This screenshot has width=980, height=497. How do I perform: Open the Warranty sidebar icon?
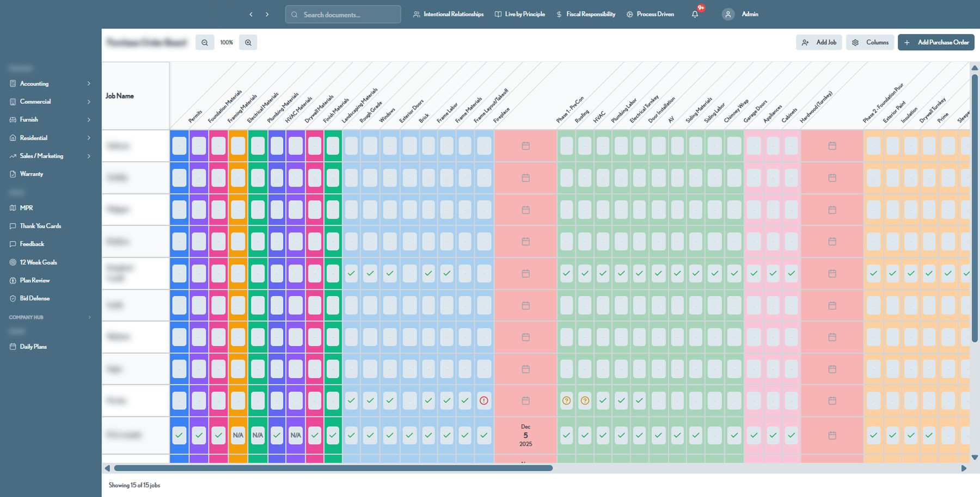pyautogui.click(x=13, y=174)
